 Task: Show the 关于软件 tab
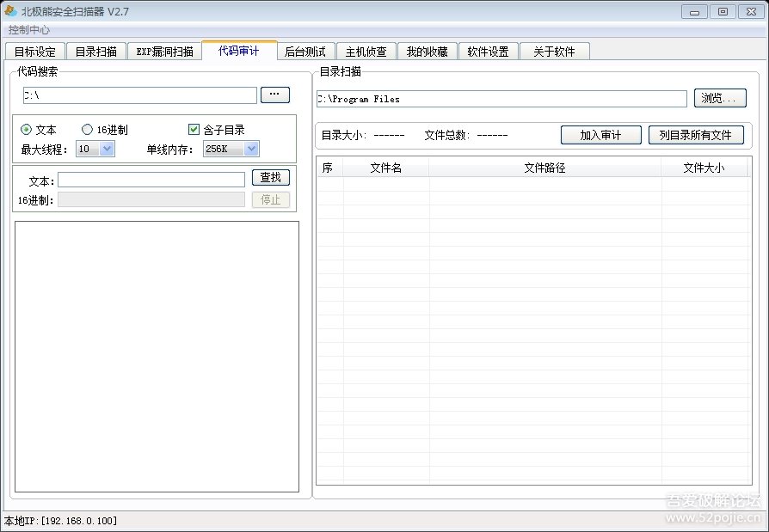[x=554, y=52]
